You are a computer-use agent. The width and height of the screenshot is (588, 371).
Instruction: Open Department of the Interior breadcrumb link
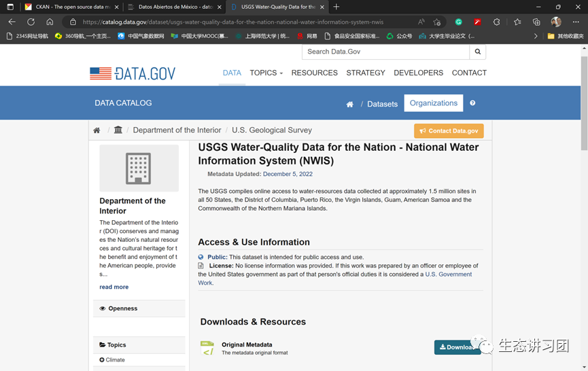[x=177, y=130]
